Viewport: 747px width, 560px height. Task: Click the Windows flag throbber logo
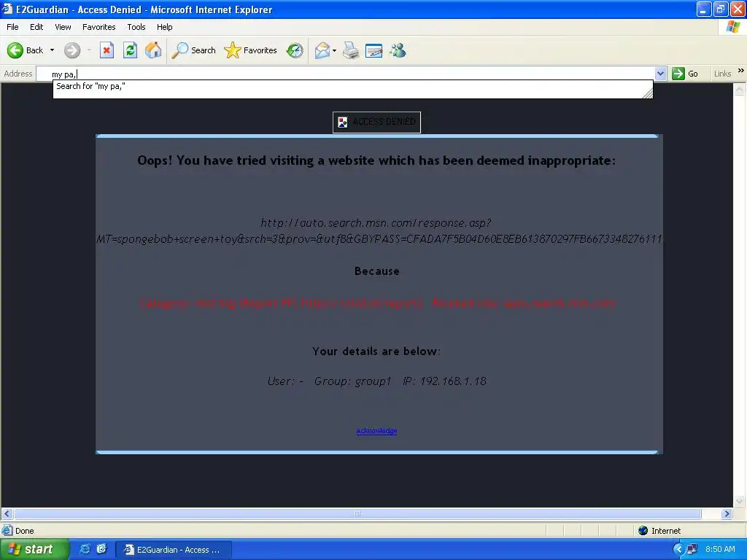pos(733,27)
